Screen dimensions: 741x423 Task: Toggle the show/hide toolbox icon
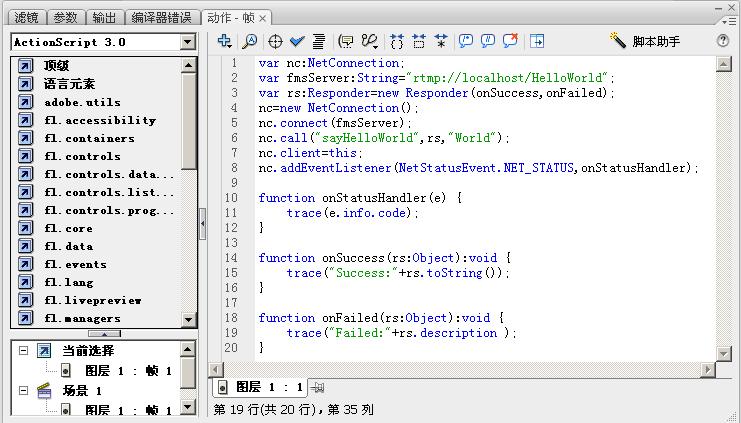coord(537,41)
